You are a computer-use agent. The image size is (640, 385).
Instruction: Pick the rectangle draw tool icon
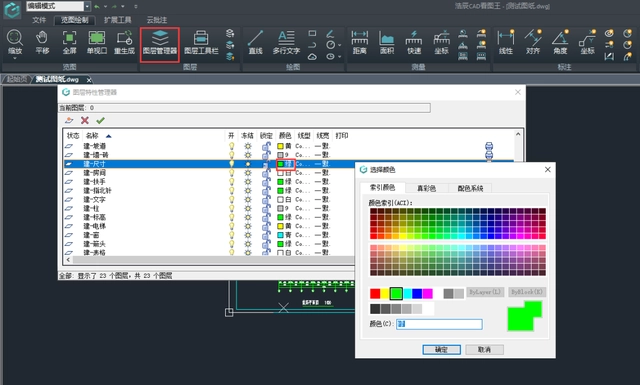[x=312, y=33]
